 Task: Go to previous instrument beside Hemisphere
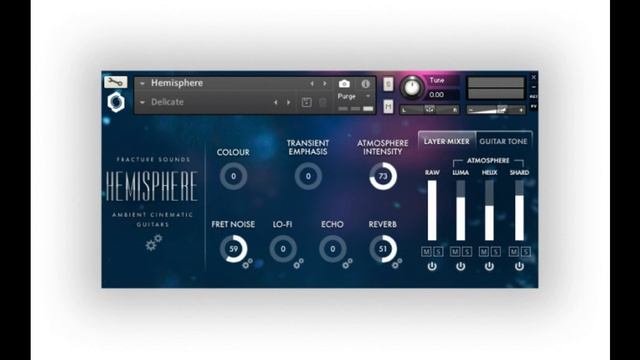pos(312,84)
